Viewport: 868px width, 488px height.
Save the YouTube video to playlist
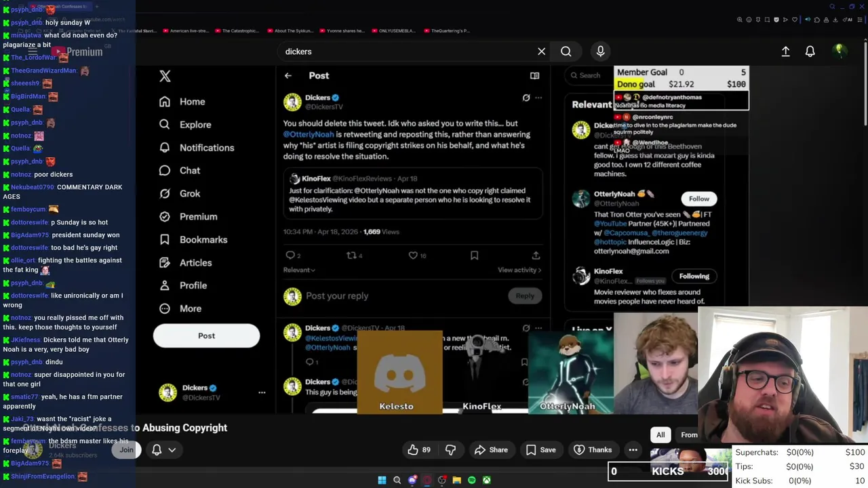click(x=540, y=450)
